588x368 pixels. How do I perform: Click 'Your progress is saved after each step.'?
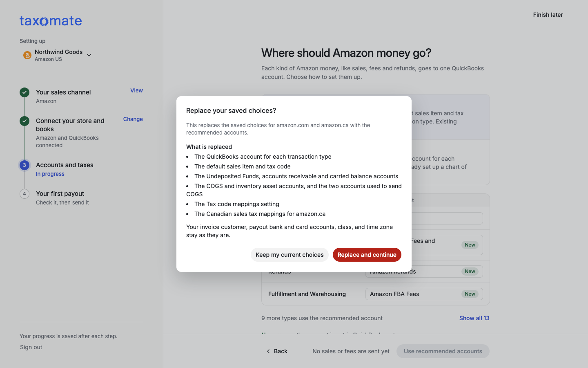pyautogui.click(x=69, y=336)
